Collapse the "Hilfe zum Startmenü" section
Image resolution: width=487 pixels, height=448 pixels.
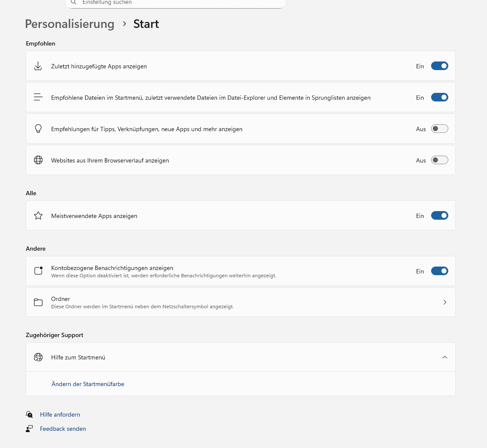[x=445, y=357]
